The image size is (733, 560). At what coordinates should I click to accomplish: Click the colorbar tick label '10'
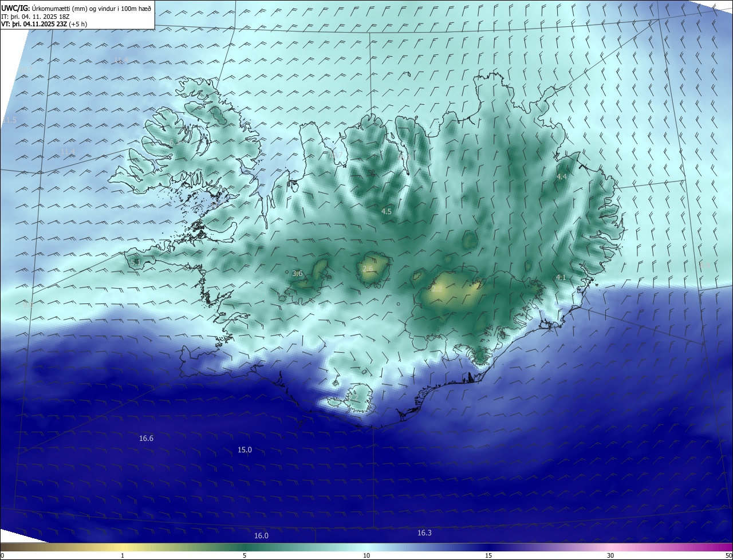(x=366, y=555)
